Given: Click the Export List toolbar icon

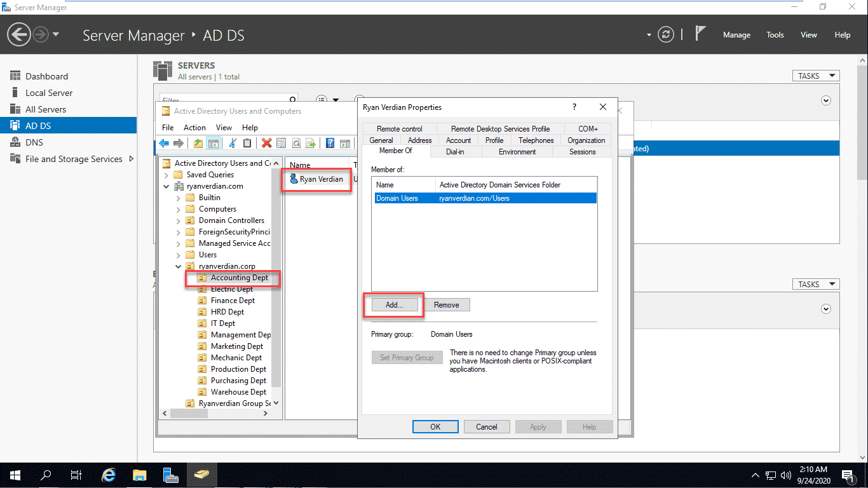Looking at the screenshot, I should click(x=311, y=144).
